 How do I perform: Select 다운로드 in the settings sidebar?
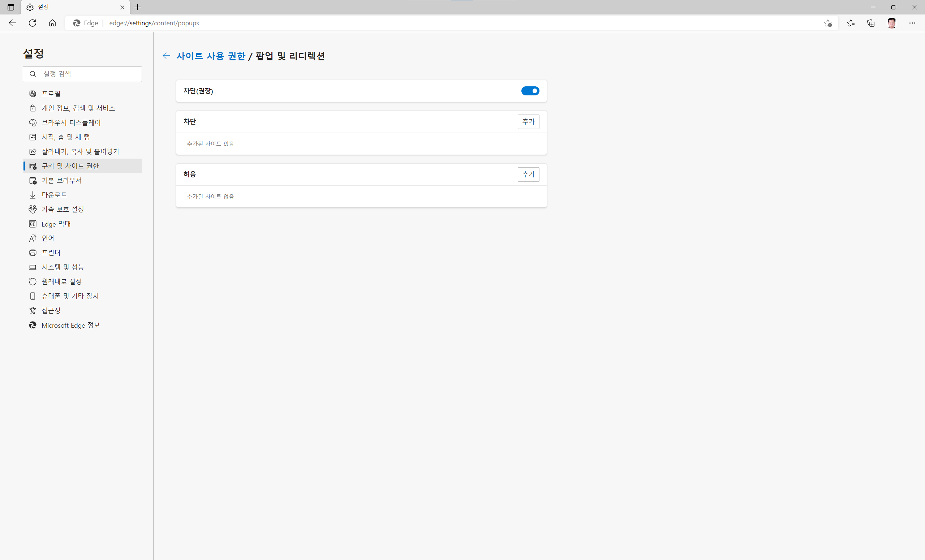[54, 195]
